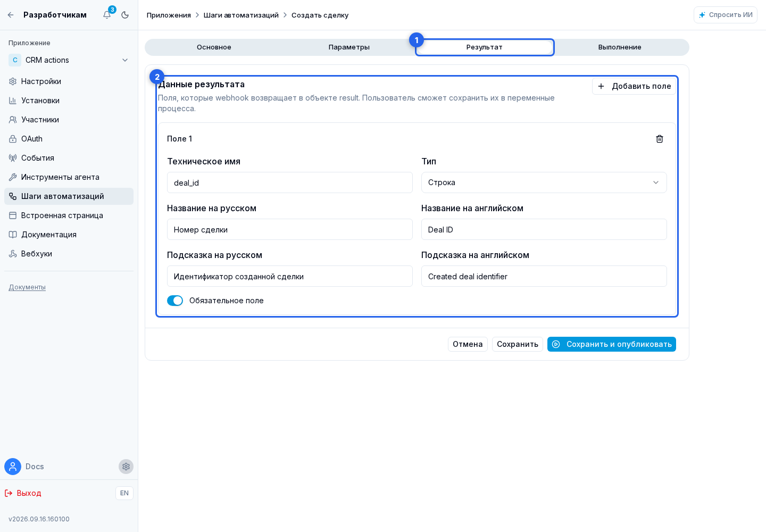Click the logout arrow icon
The image size is (766, 532).
pyautogui.click(x=9, y=493)
